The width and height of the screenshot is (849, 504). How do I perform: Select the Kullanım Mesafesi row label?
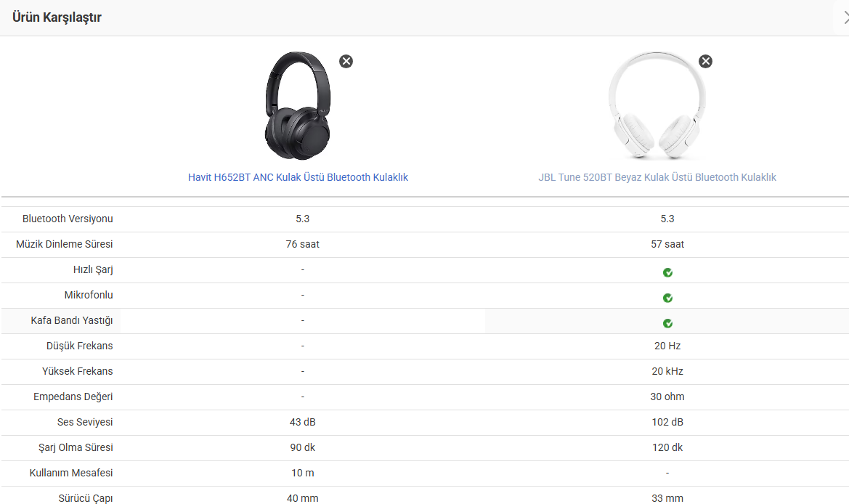point(71,473)
